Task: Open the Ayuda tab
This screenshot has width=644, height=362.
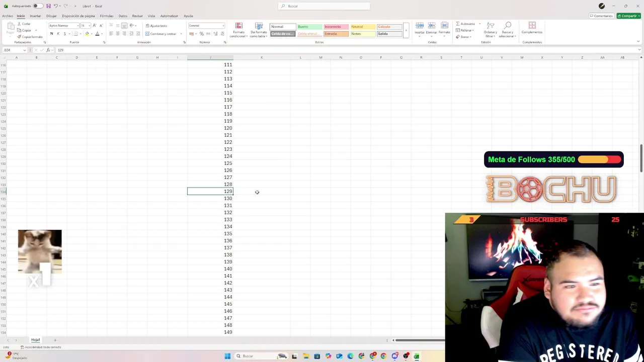Action: click(x=188, y=16)
